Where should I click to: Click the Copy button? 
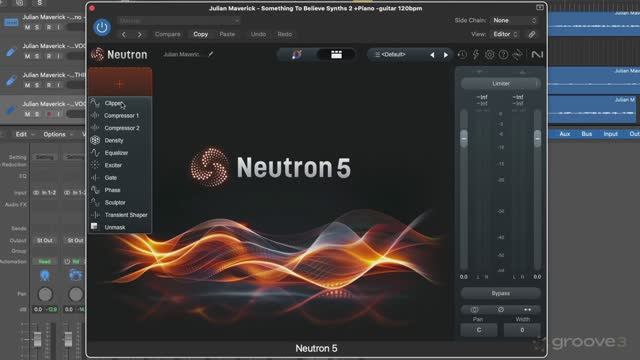tap(200, 34)
